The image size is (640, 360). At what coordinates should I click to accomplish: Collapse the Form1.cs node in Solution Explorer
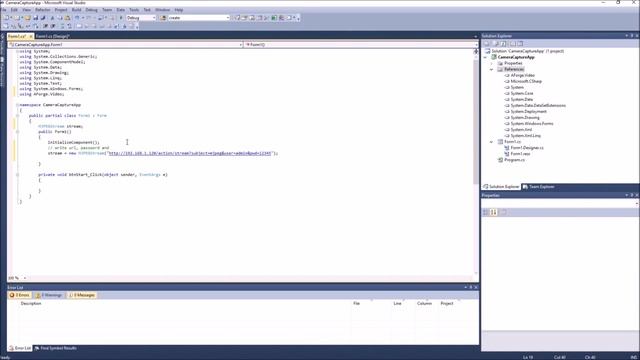(491, 142)
